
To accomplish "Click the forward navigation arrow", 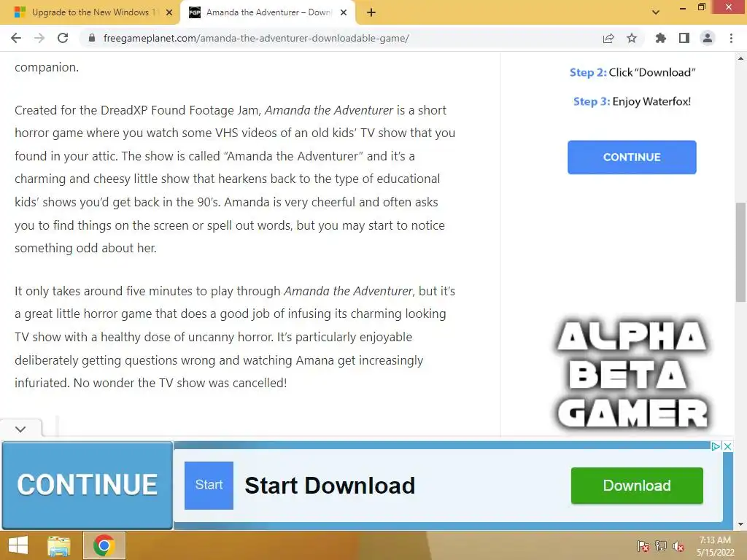I will point(39,38).
